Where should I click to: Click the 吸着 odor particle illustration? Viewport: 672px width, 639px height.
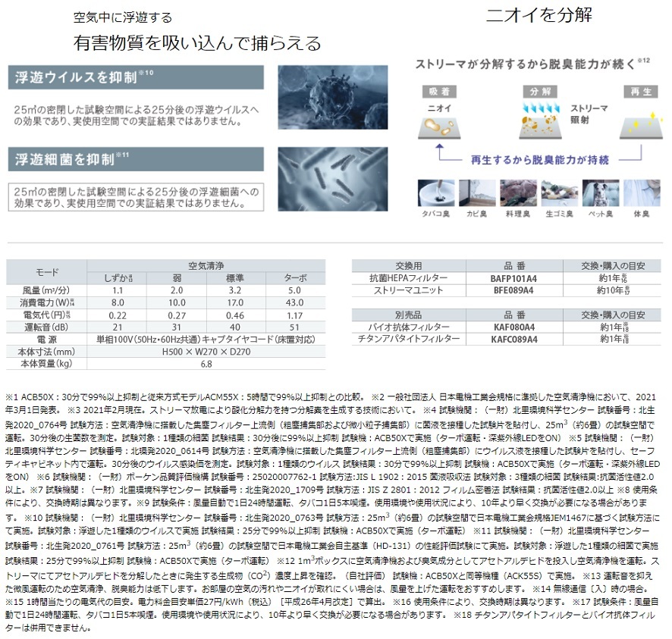point(439,129)
